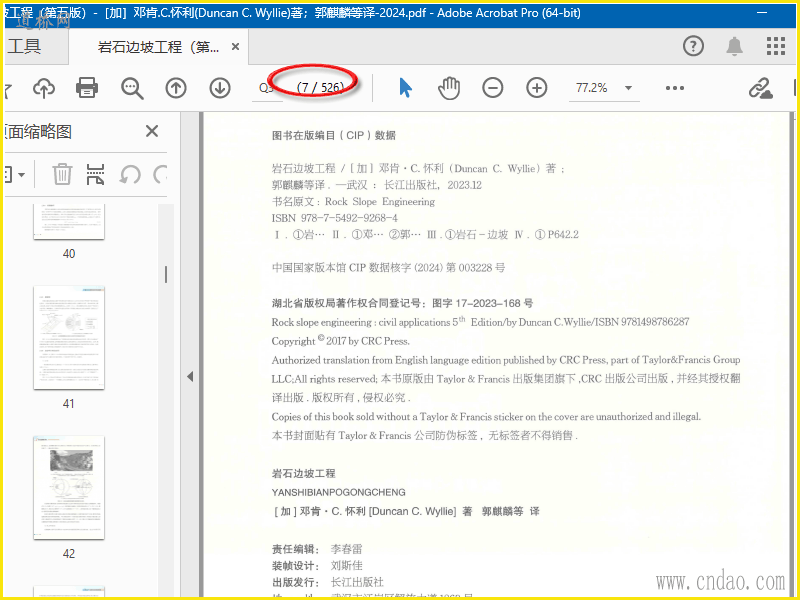
Task: Open the more tools ellipsis menu
Action: tap(674, 88)
